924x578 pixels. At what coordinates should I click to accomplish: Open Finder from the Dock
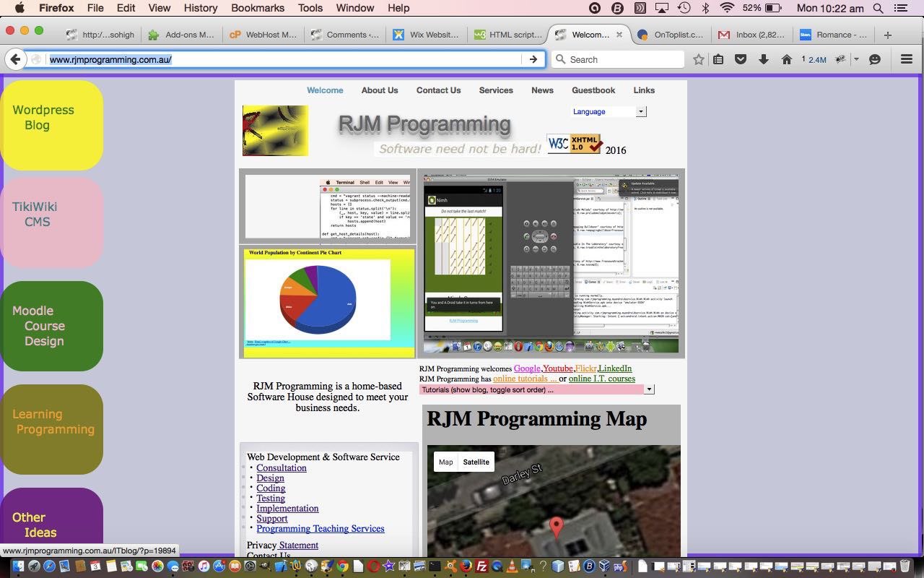tap(18, 567)
